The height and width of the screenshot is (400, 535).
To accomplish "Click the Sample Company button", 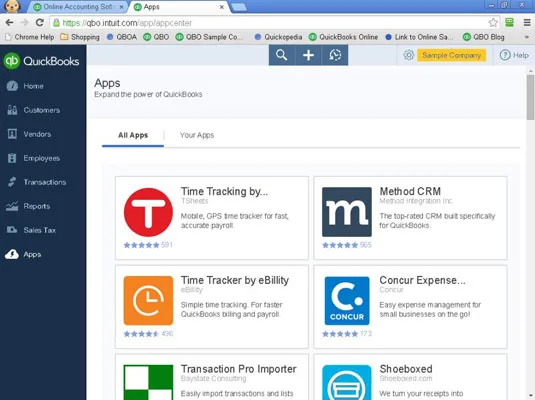I will pyautogui.click(x=451, y=55).
